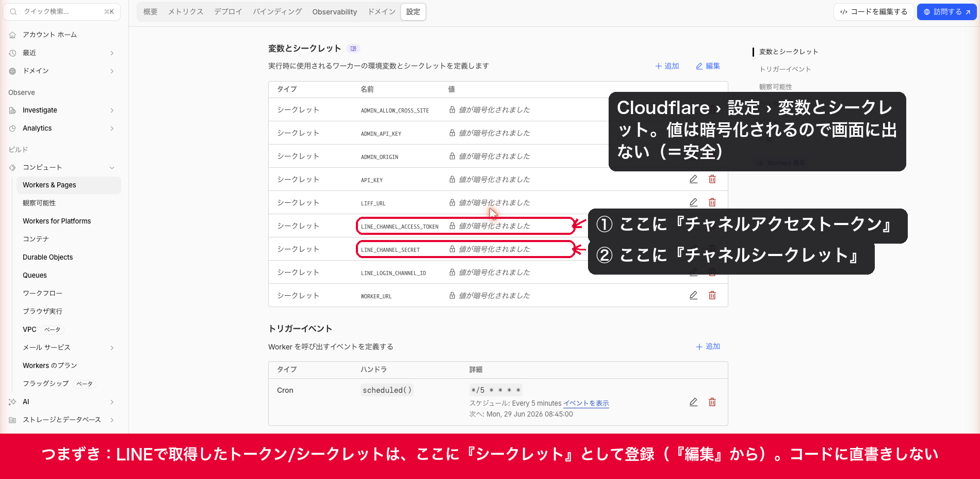
Task: Click the Analytics icon in sidebar
Action: point(13,128)
